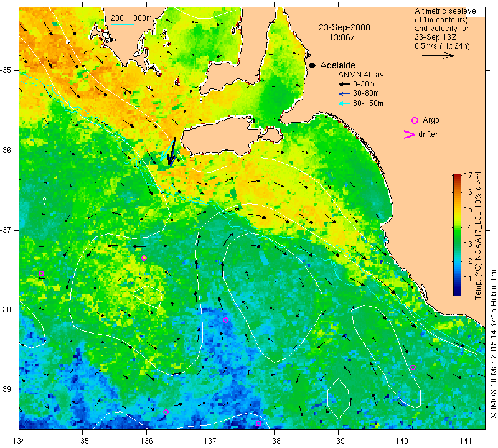Click the longitude label 134
The height and width of the screenshot is (448, 498).
[x=19, y=441]
